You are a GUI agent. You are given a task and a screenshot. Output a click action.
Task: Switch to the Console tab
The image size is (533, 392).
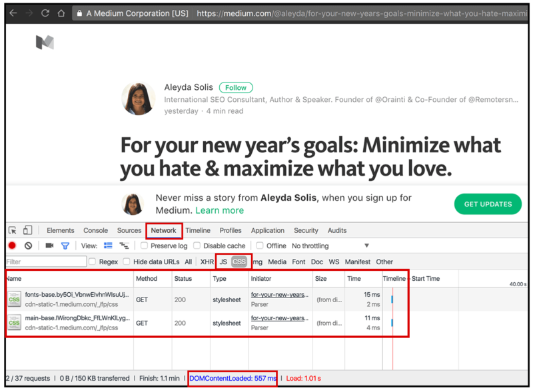point(95,230)
